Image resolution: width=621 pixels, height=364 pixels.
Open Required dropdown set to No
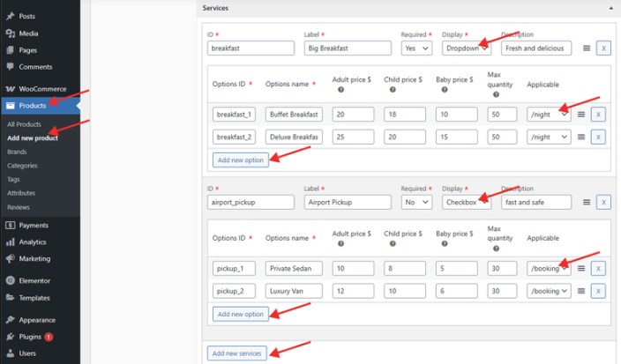pyautogui.click(x=416, y=202)
